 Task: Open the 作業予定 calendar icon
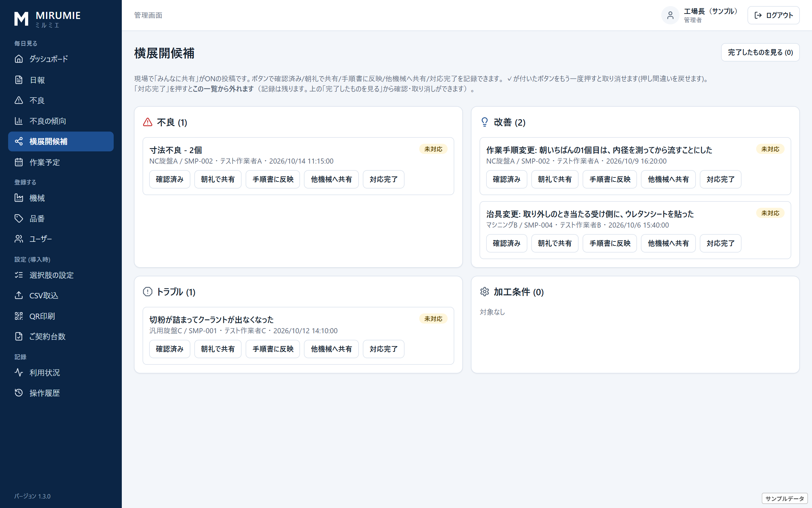(19, 162)
